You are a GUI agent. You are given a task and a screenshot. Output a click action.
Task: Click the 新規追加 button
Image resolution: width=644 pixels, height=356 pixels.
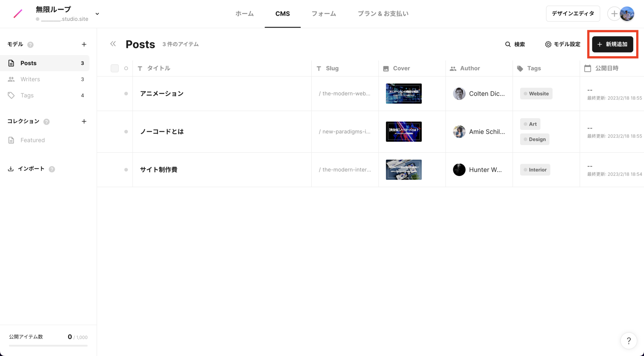[612, 44]
